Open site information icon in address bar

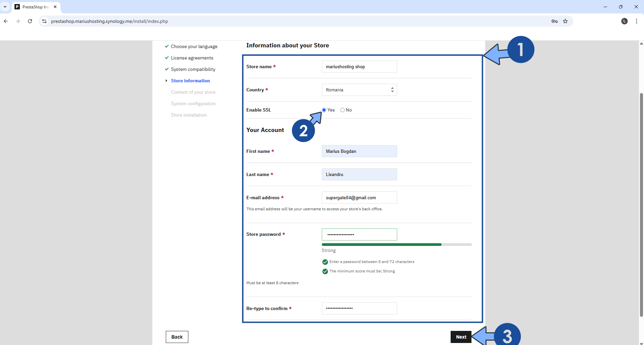tap(44, 21)
